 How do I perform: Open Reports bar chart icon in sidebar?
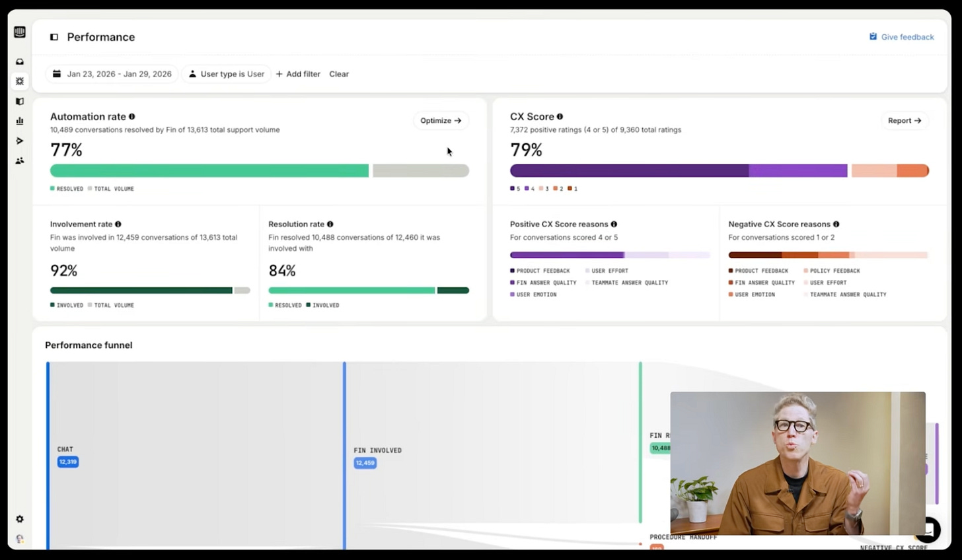click(20, 121)
